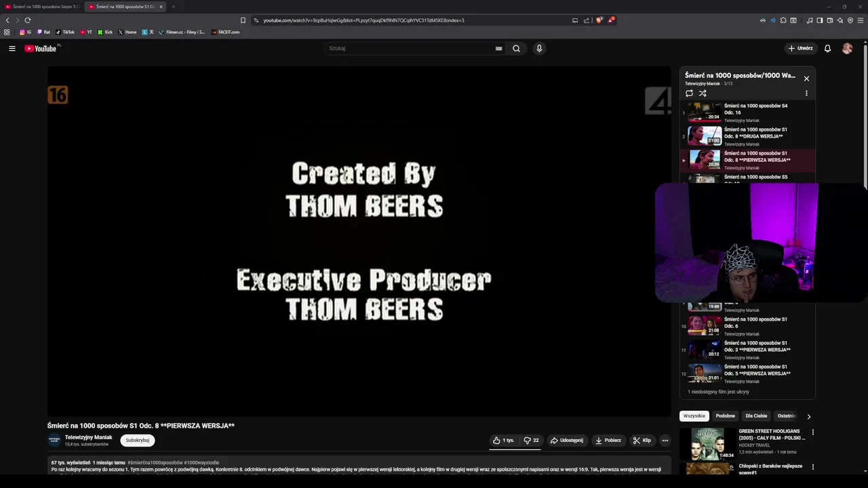Open the music note media control icon
Screen dimensions: 868x488
(x=810, y=20)
